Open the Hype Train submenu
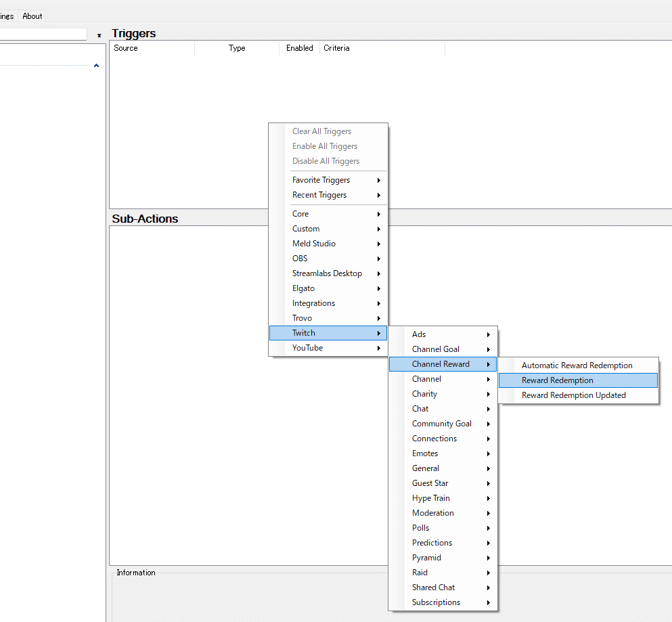The height and width of the screenshot is (622, 672). point(443,498)
